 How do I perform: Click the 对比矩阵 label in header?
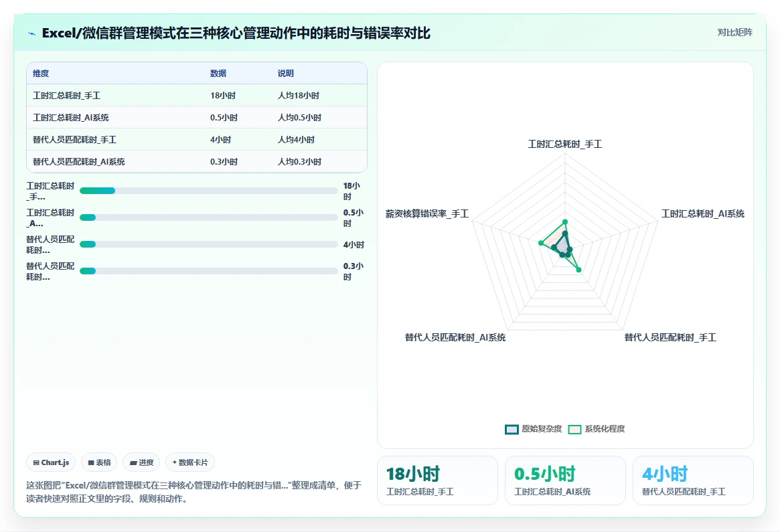coord(734,32)
